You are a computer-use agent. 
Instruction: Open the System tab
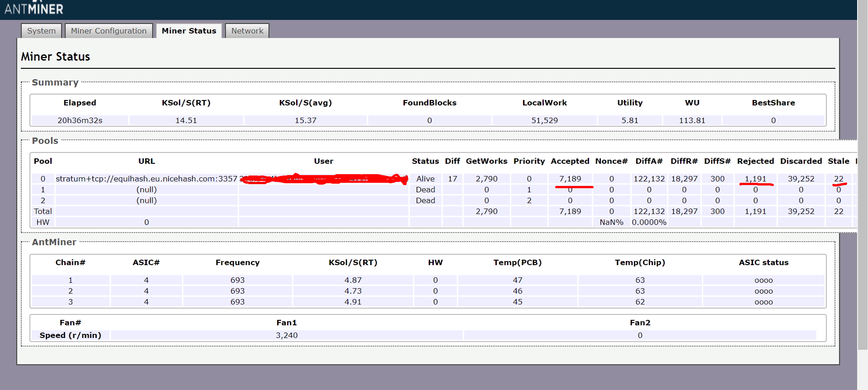tap(41, 31)
